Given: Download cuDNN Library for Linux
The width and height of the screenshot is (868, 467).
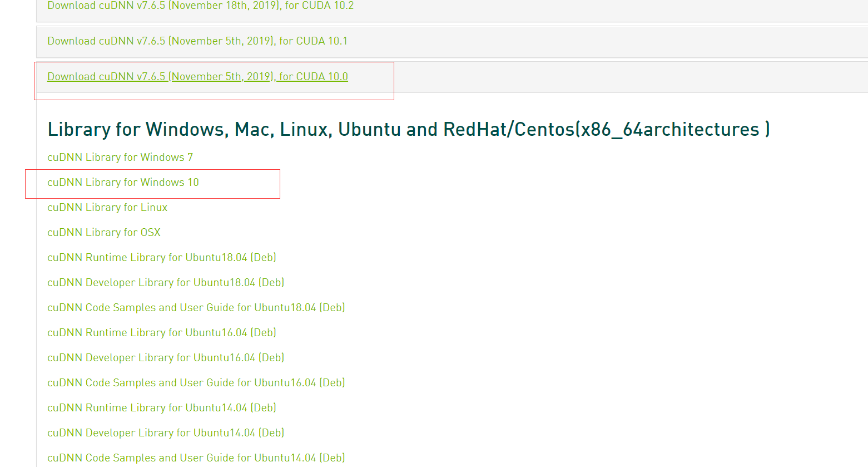Looking at the screenshot, I should point(107,207).
